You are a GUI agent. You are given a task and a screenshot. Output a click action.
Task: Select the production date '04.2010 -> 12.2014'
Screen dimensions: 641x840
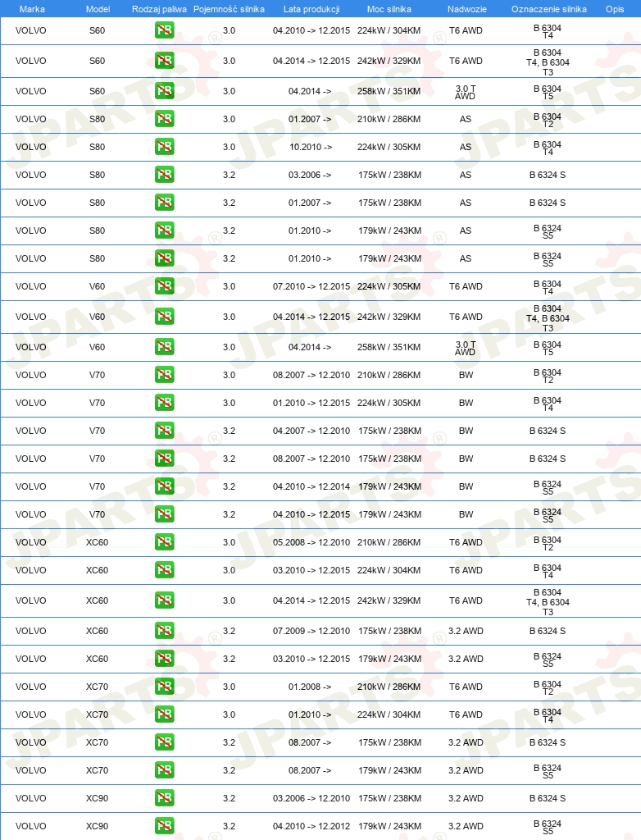(x=311, y=486)
